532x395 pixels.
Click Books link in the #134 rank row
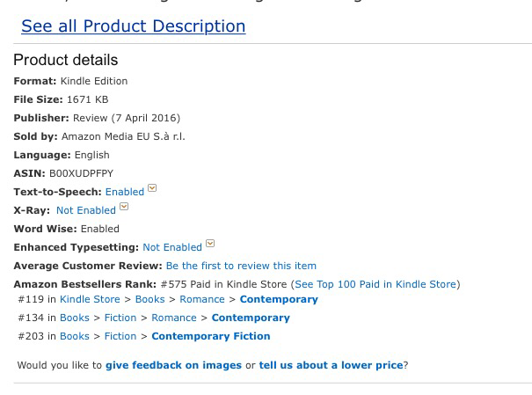click(x=75, y=318)
